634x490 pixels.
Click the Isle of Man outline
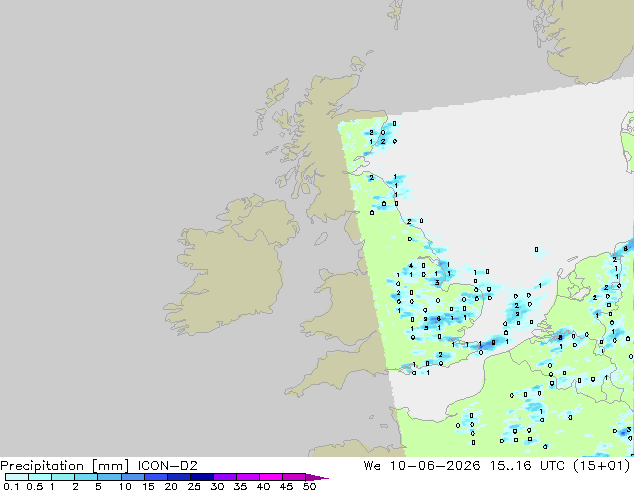point(321,239)
